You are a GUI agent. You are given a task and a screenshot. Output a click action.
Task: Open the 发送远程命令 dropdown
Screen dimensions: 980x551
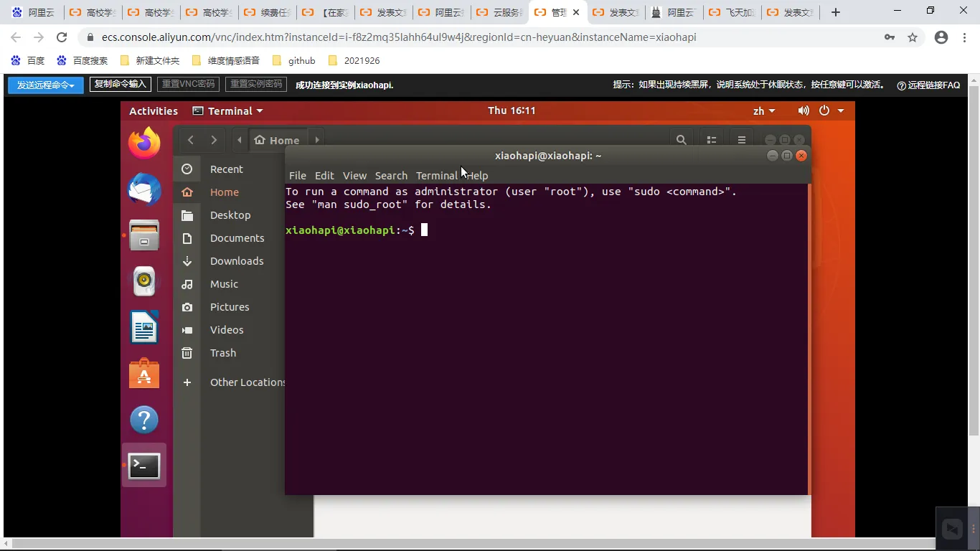tap(46, 85)
